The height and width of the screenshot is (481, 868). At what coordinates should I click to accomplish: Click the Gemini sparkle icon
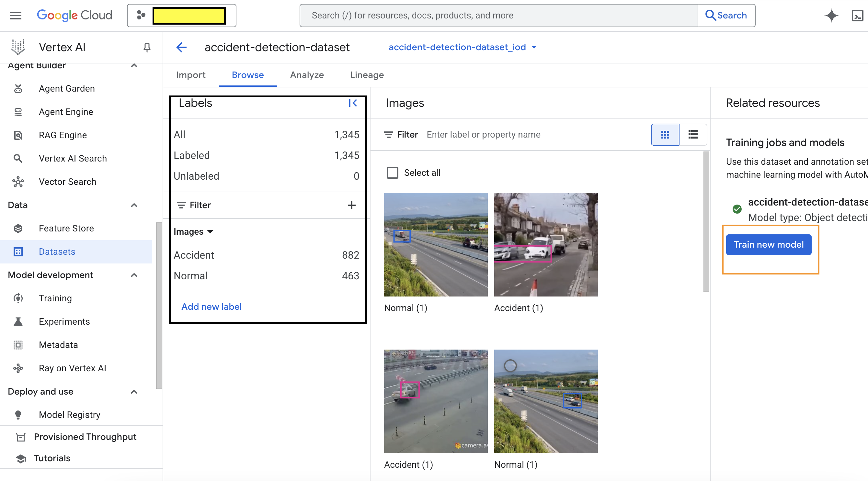[831, 16]
